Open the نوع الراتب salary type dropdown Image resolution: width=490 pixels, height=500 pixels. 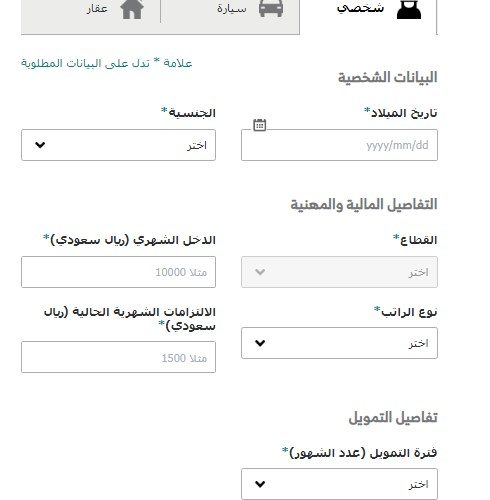pyautogui.click(x=339, y=343)
